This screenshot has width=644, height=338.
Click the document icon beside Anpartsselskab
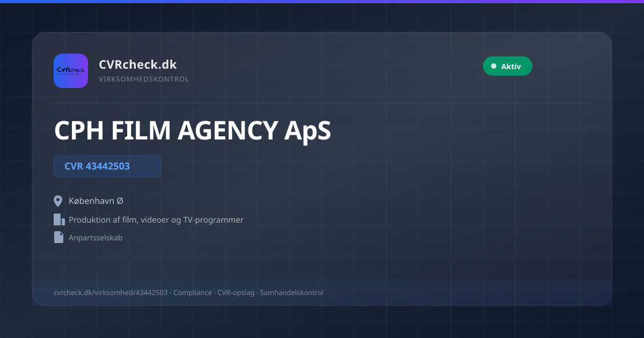tap(58, 237)
